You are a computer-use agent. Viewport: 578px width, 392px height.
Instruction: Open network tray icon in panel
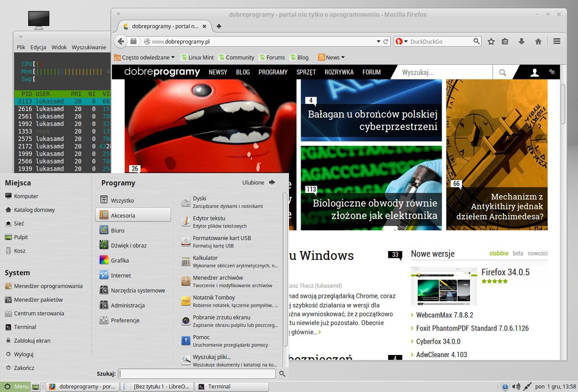[527, 387]
